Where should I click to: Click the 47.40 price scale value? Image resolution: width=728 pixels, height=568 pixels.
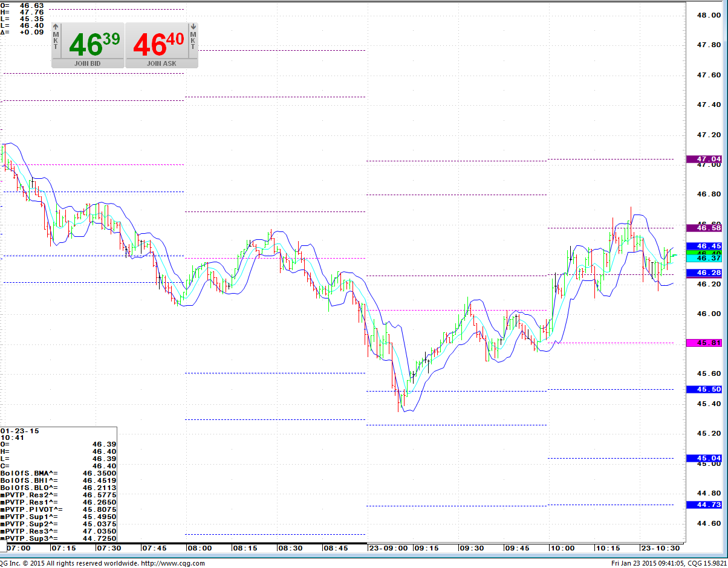[x=709, y=105]
